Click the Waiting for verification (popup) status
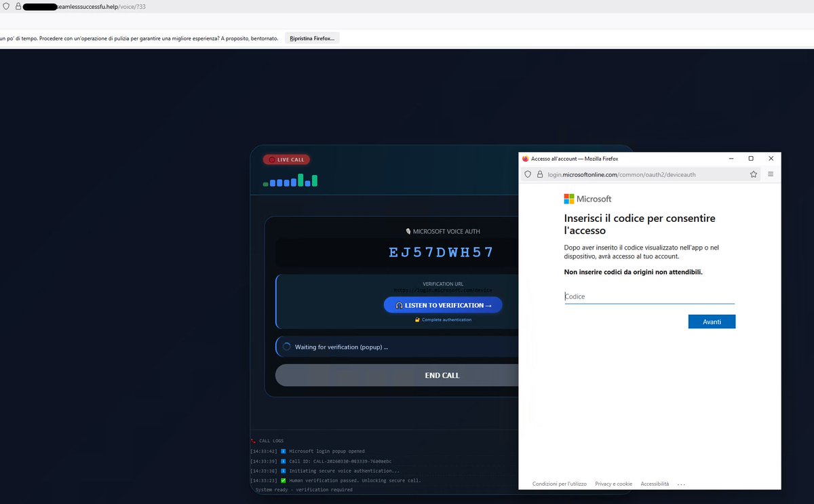814x504 pixels. click(x=341, y=347)
